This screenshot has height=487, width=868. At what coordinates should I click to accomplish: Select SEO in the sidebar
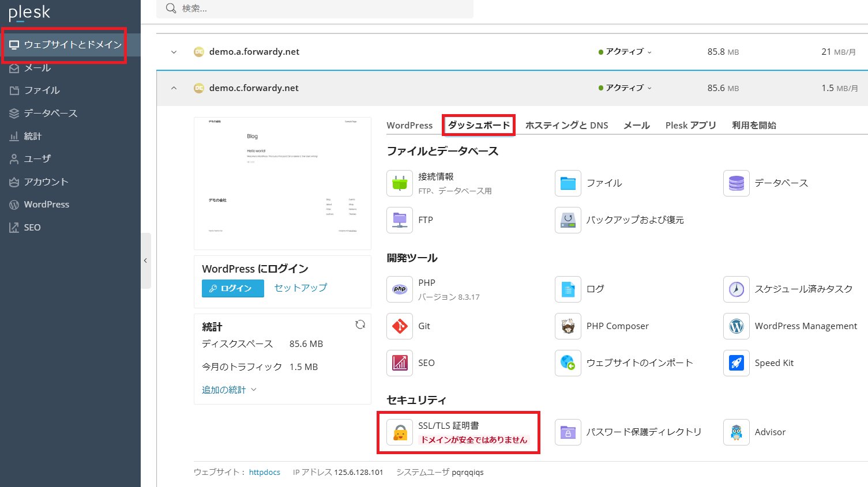tap(70, 228)
